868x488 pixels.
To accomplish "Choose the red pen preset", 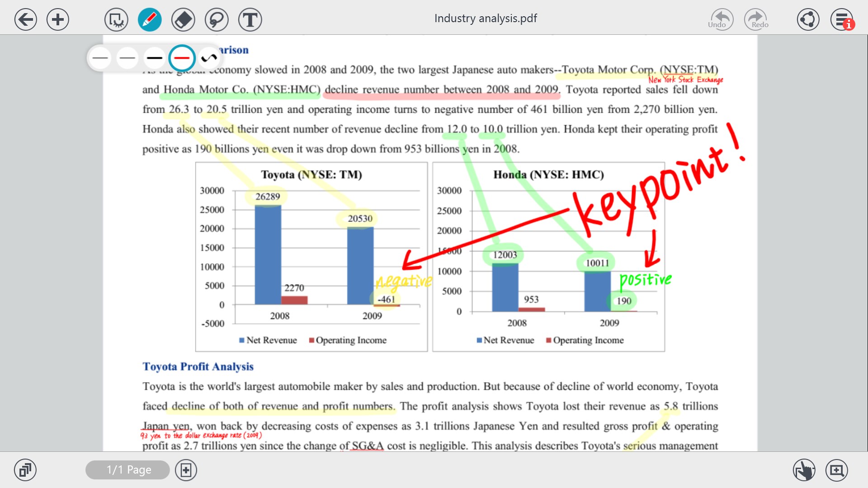I will click(x=182, y=58).
